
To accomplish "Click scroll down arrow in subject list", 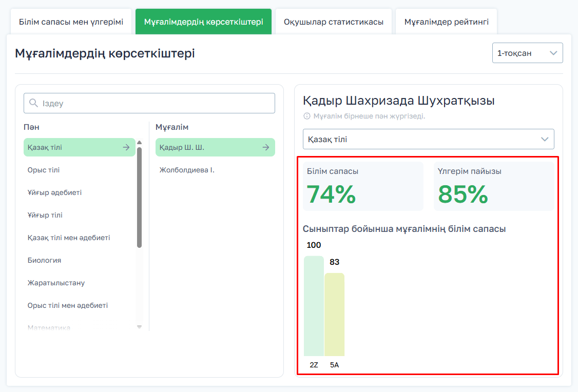I will (x=139, y=327).
